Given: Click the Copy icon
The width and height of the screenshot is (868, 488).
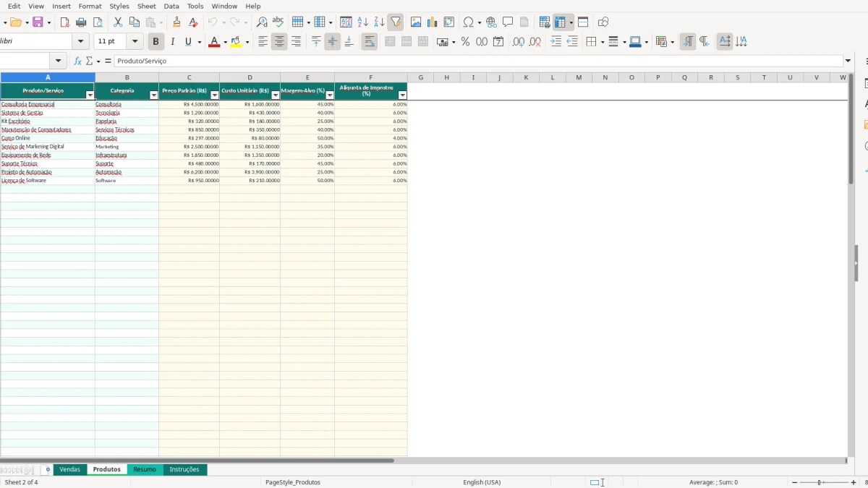Looking at the screenshot, I should (135, 22).
